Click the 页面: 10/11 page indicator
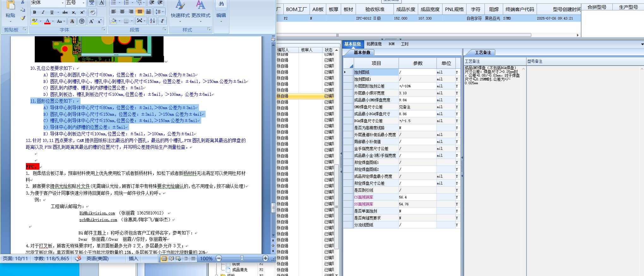The width and height of the screenshot is (644, 276). [x=15, y=259]
